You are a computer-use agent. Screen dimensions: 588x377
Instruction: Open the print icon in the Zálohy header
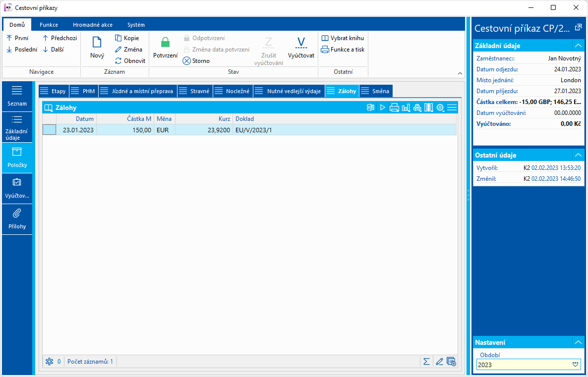point(394,108)
